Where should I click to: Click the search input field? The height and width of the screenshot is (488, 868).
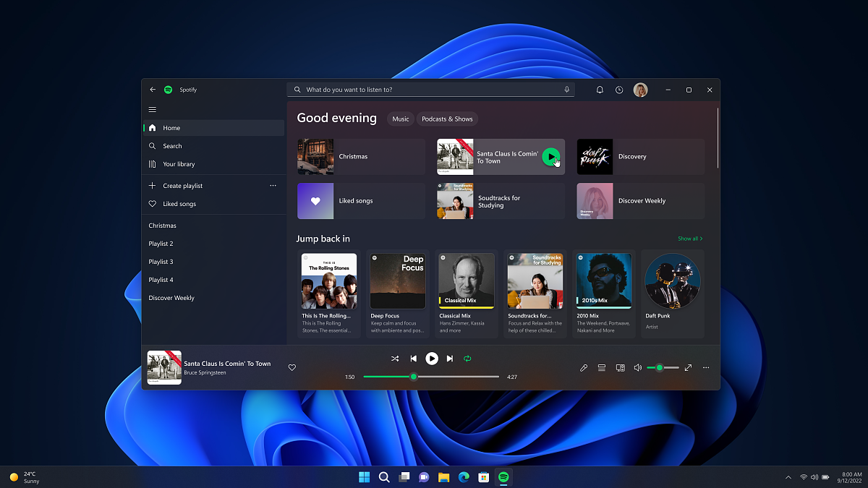click(430, 90)
